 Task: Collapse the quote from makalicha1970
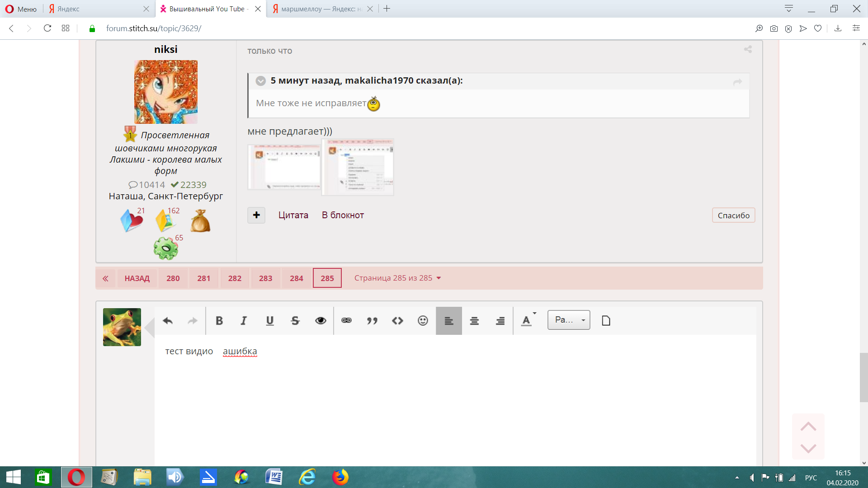pos(261,81)
